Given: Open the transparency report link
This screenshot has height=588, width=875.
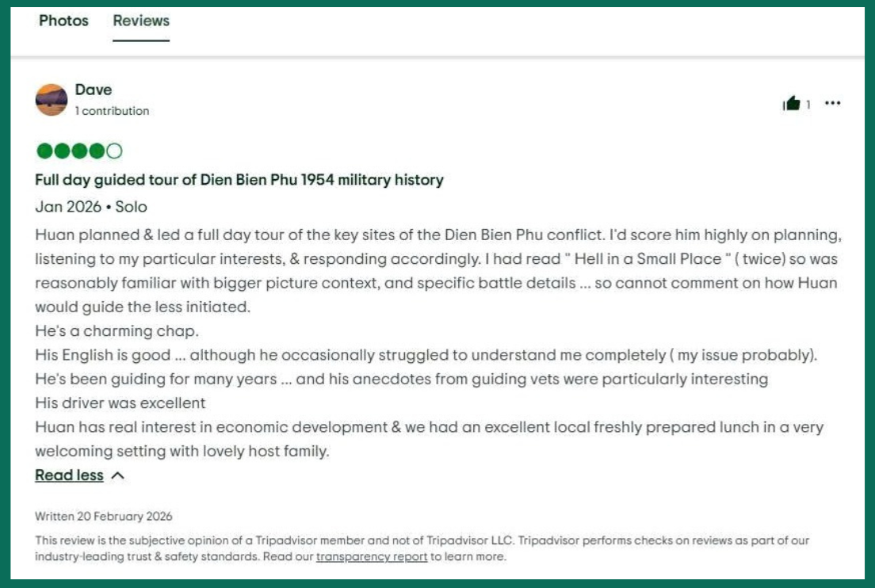Looking at the screenshot, I should (372, 556).
